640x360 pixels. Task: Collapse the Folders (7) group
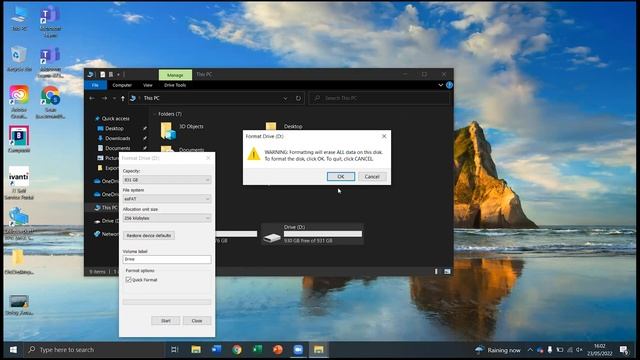point(155,114)
